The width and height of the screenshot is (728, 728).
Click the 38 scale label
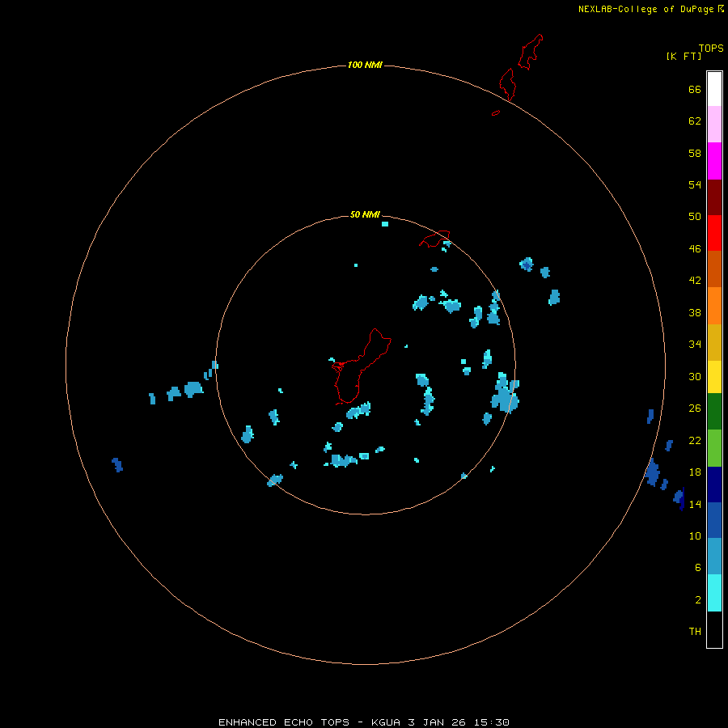pos(695,313)
